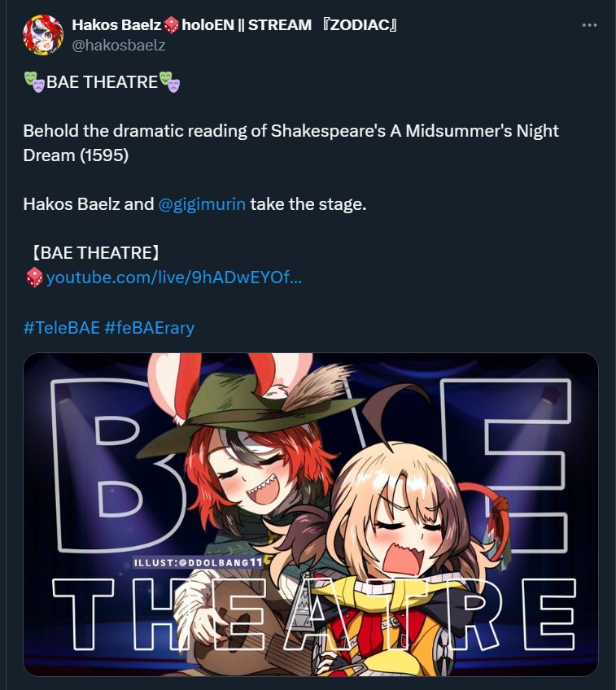Screen dimensions: 616x690
Task: Click the red dice emoji before YouTube link
Action: click(34, 277)
